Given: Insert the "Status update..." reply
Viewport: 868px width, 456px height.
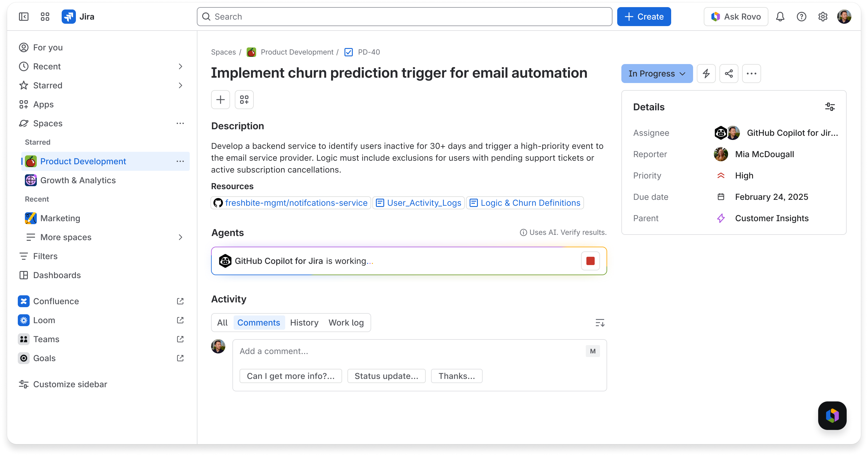Looking at the screenshot, I should [x=386, y=376].
